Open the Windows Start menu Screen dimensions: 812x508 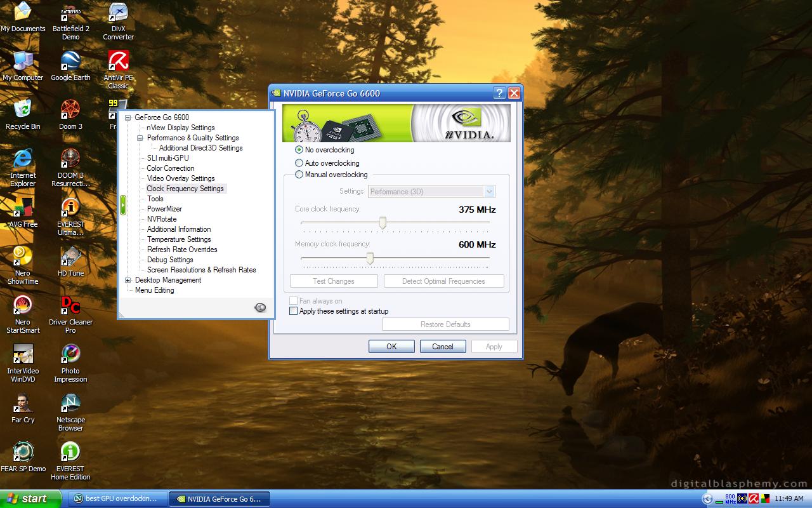pos(30,498)
